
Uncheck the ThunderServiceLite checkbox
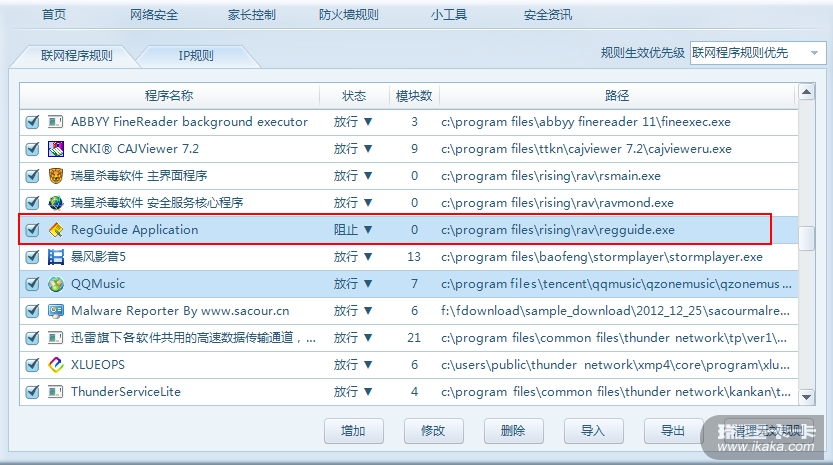[x=32, y=392]
